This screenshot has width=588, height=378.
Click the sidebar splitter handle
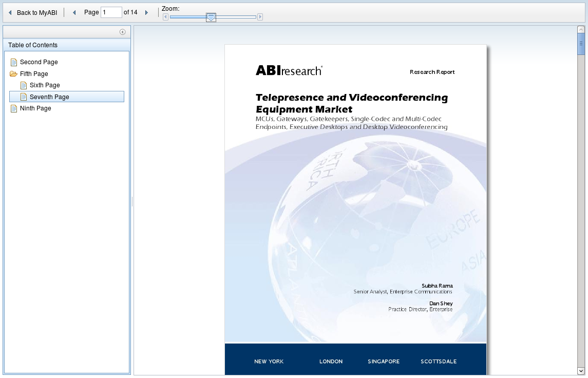(x=132, y=201)
